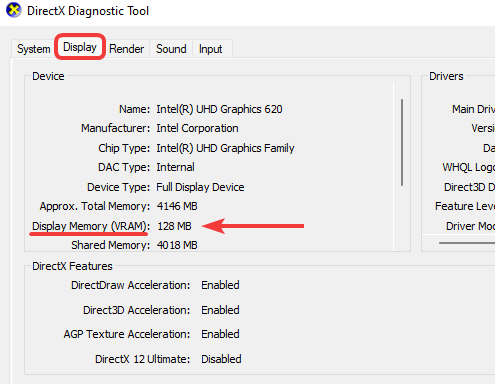The height and width of the screenshot is (384, 495).
Task: Click the Direct3D Acceleration Enabled status
Action: point(220,310)
